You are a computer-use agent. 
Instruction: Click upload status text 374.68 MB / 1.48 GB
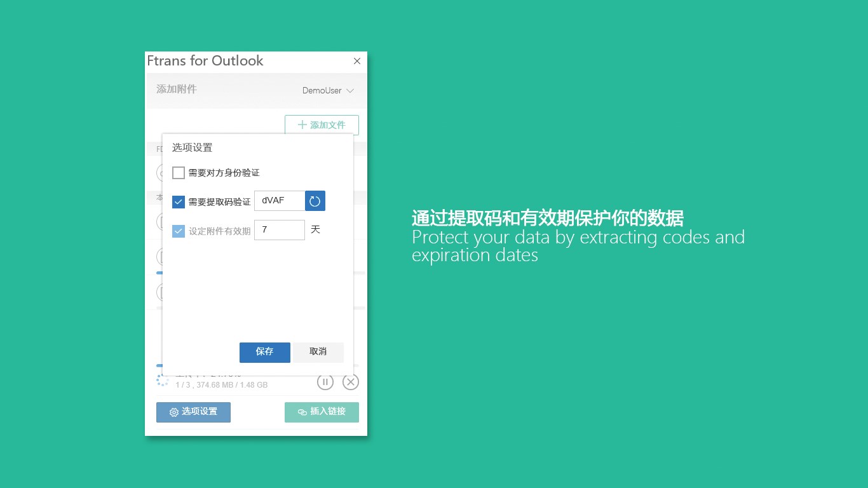click(x=232, y=385)
